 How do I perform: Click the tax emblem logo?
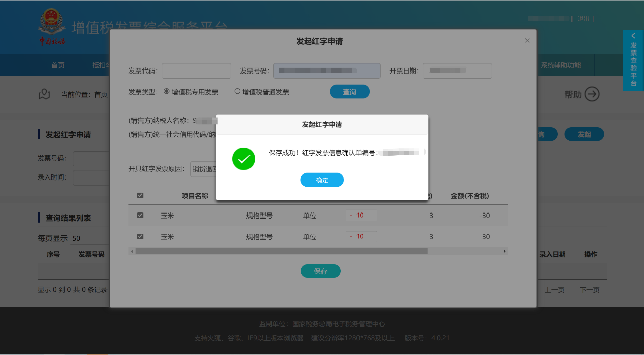(x=52, y=27)
